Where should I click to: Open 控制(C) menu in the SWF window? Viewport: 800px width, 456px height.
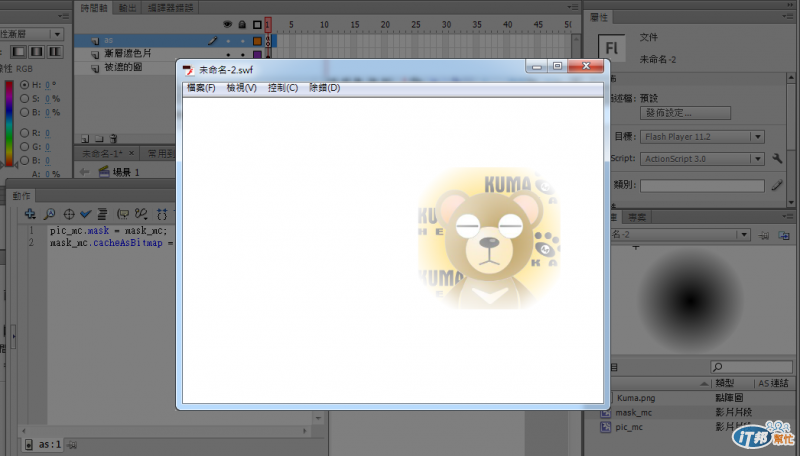[283, 88]
